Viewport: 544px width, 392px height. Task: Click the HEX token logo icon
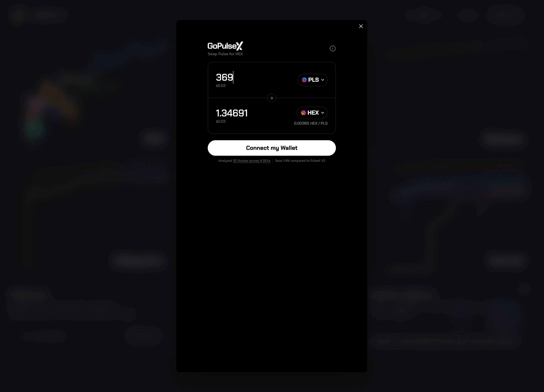coord(303,113)
